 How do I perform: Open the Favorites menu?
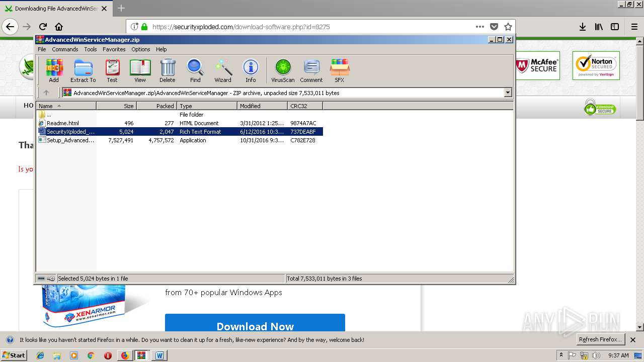[x=114, y=49]
